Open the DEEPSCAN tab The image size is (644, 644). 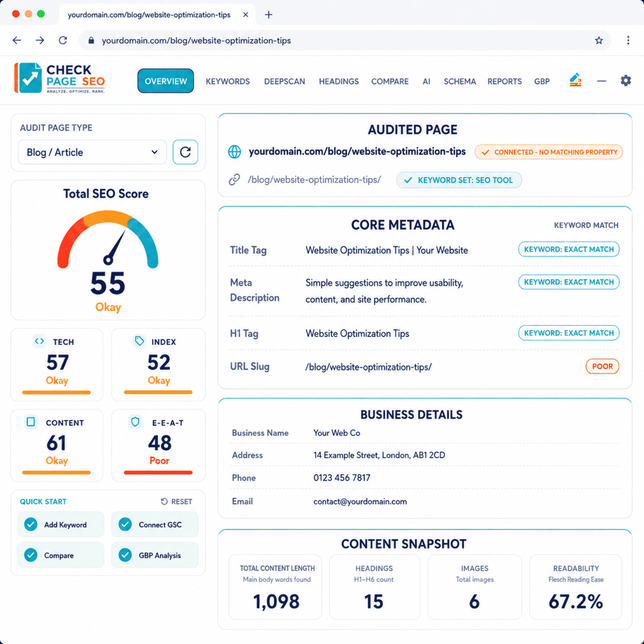pos(284,81)
